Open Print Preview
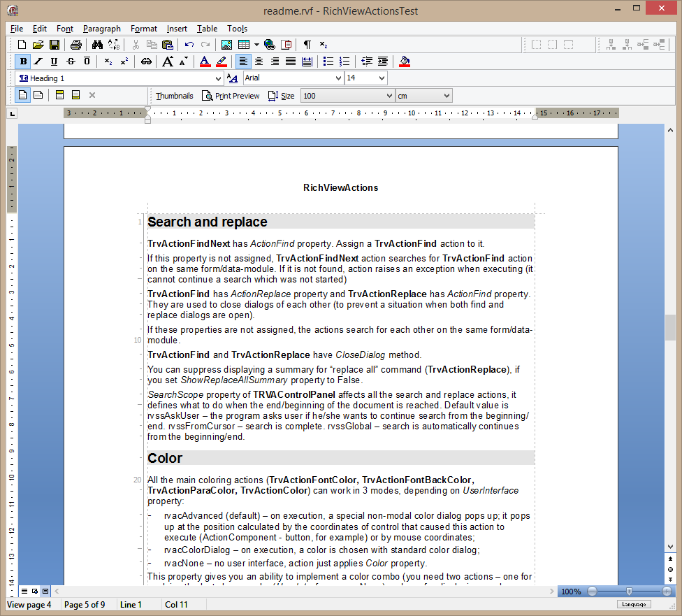 point(231,96)
